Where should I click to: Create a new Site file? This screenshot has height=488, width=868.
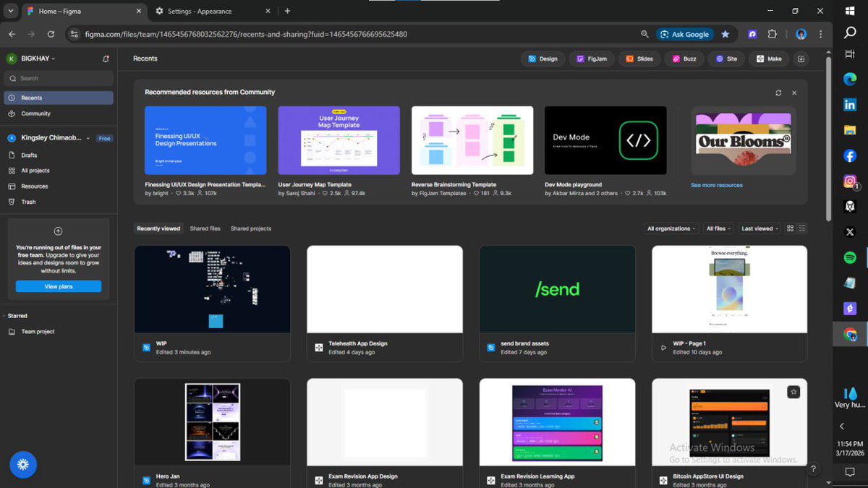pos(726,59)
